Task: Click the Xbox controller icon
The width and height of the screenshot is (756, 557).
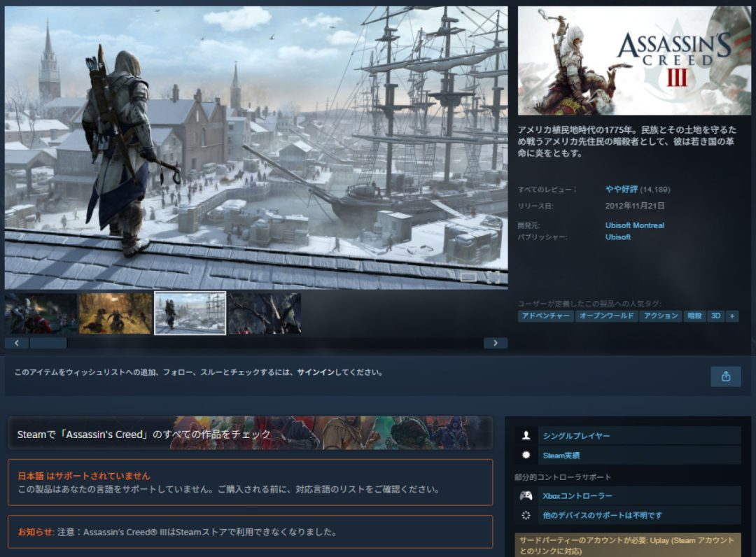Action: (x=526, y=496)
